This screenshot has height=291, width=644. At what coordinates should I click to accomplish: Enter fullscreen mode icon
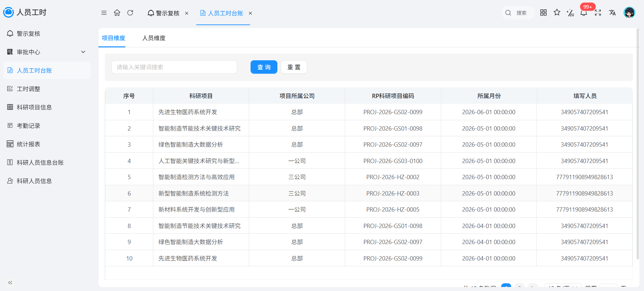[598, 13]
